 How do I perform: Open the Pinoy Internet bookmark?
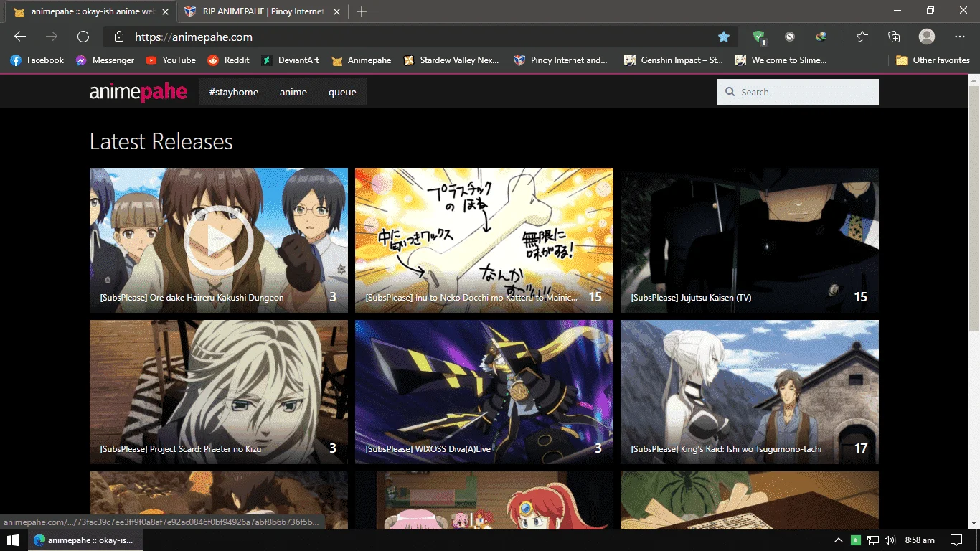[x=561, y=60]
